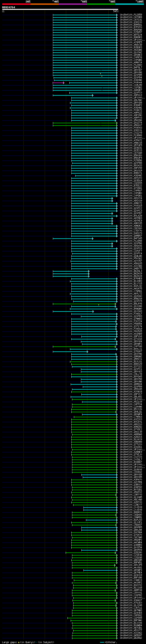The image size is (146, 644).
Task: Select the UniRef100_A4S475 label
Action: (131, 289)
